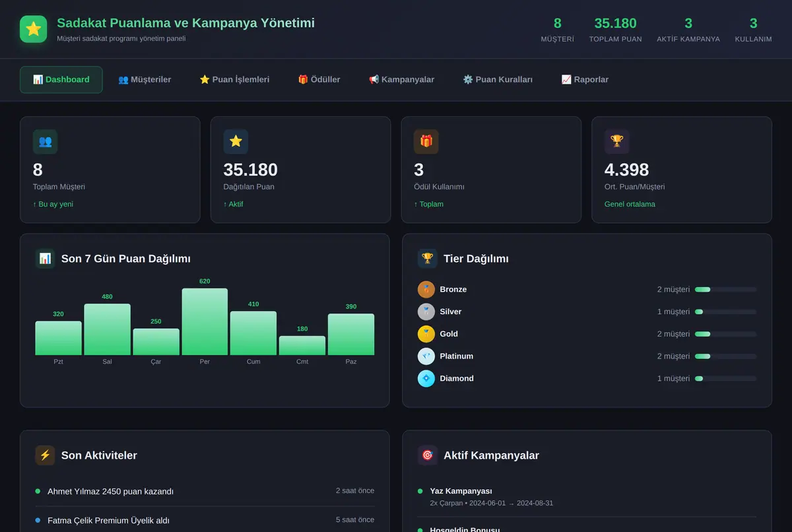Select the Fatma Çelik Premium Üyelik activity

(205, 520)
